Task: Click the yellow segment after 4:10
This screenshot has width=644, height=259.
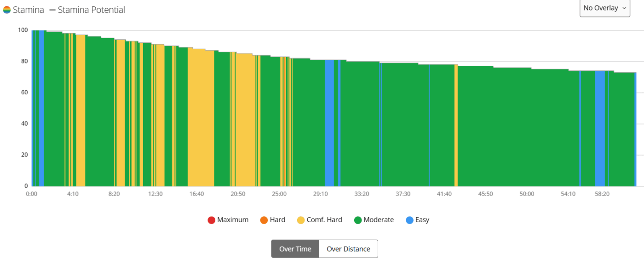Action: pos(80,110)
